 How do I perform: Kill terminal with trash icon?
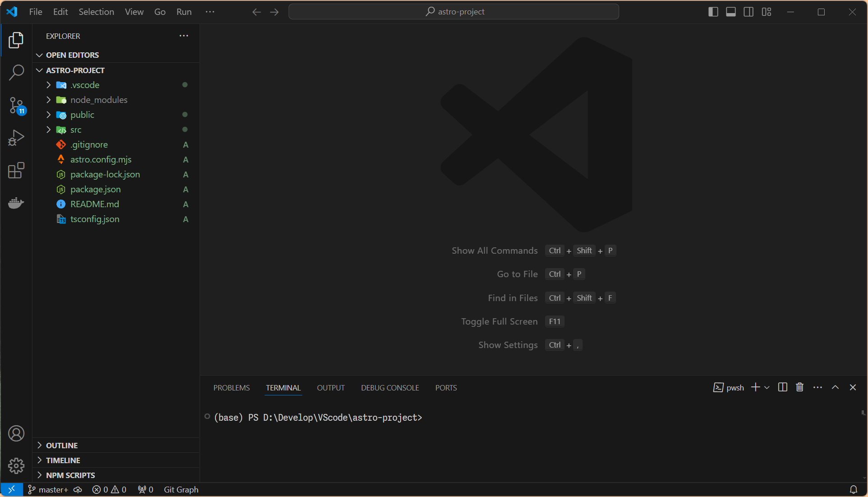point(800,387)
